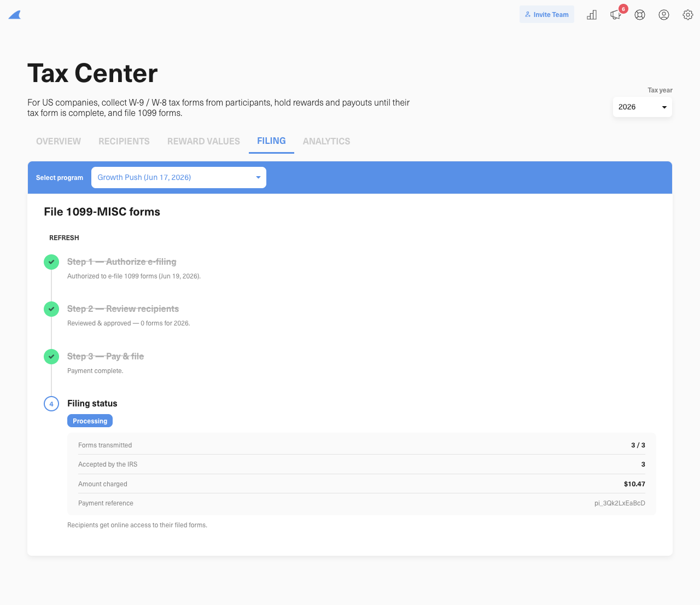The height and width of the screenshot is (605, 700).
Task: Switch to the Analytics tab
Action: click(326, 141)
